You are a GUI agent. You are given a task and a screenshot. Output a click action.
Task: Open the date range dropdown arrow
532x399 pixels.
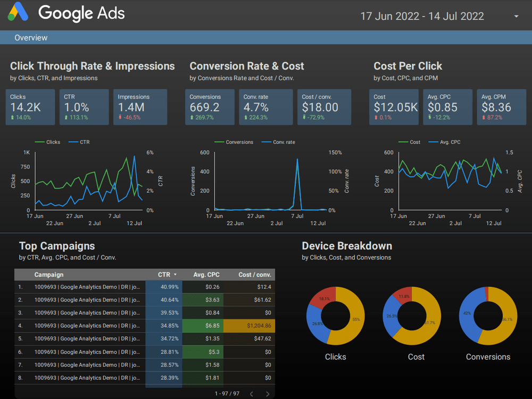[x=516, y=16]
